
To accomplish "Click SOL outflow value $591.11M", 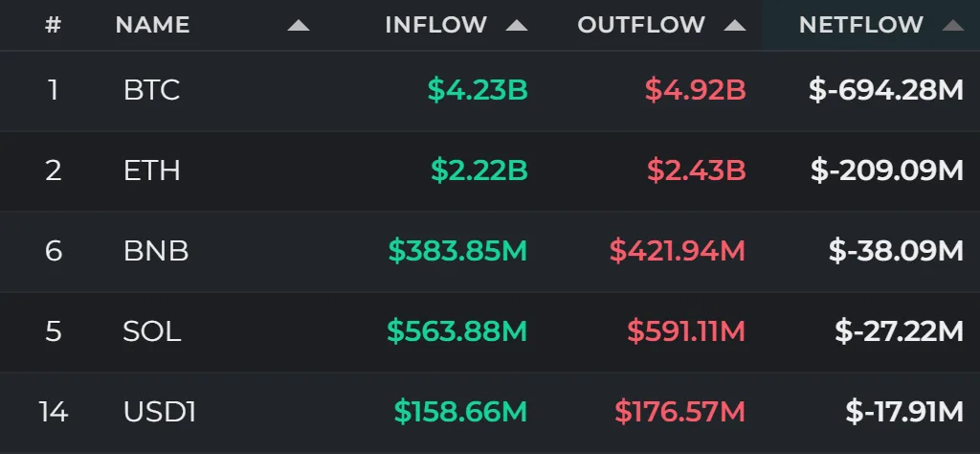I will 686,331.
